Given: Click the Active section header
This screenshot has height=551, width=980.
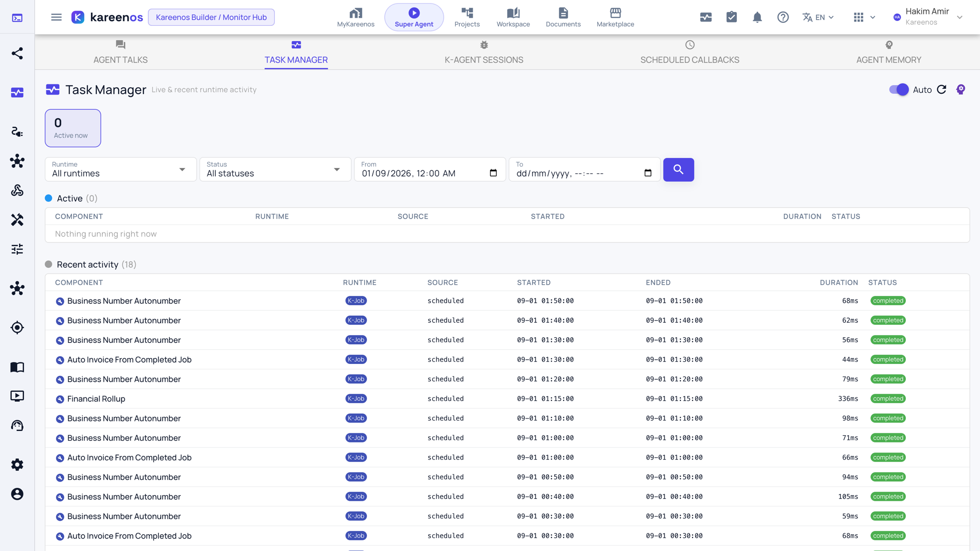Looking at the screenshot, I should tap(71, 198).
